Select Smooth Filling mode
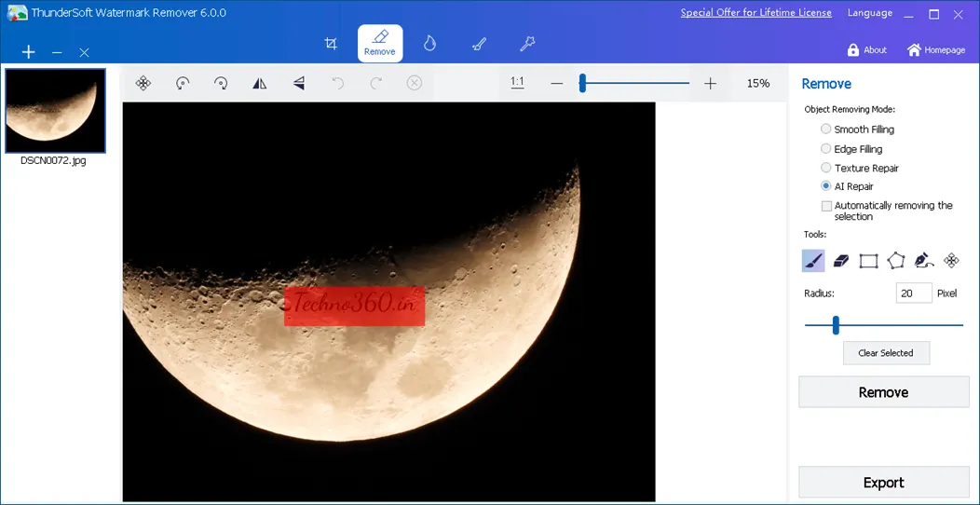The height and width of the screenshot is (505, 980). 826,130
